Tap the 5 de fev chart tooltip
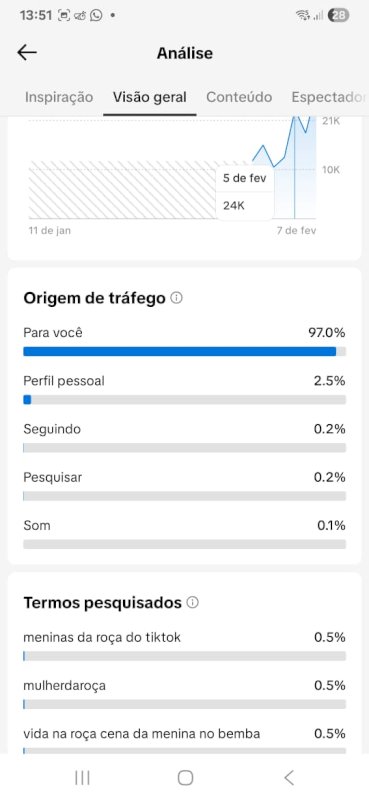 (x=244, y=192)
